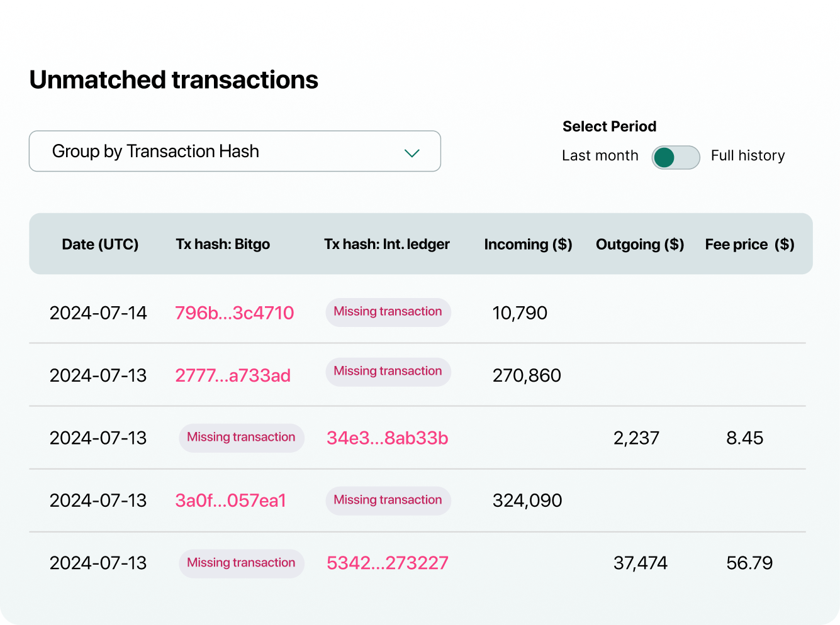Click the dropdown chevron arrow

(412, 153)
